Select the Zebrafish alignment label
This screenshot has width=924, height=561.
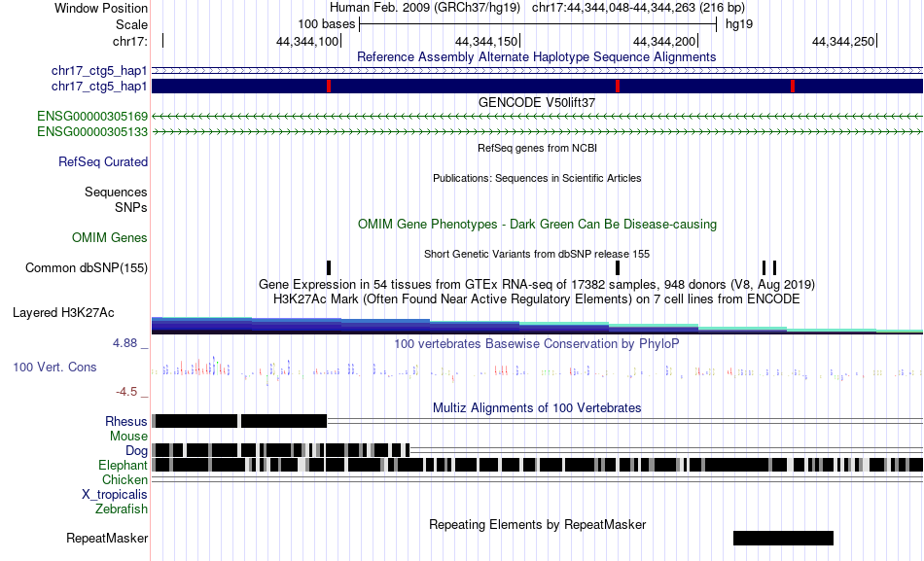click(122, 508)
